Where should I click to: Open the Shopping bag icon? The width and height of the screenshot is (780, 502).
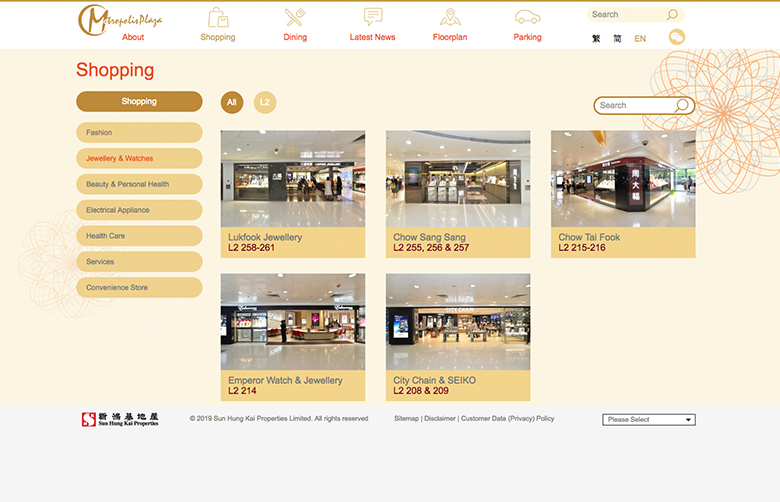pos(218,17)
